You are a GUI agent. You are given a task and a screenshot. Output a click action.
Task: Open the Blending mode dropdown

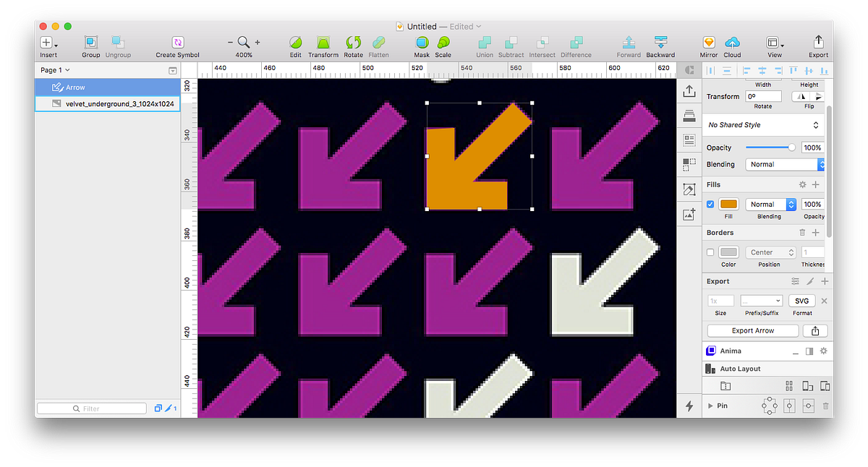[x=785, y=164]
